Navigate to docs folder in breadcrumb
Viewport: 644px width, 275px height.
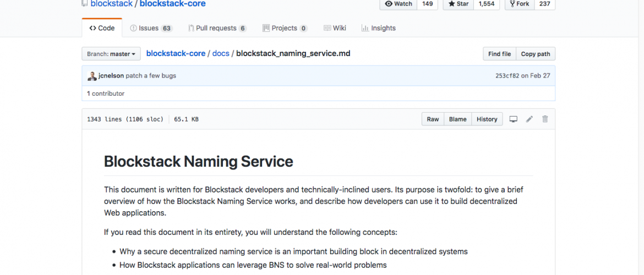pyautogui.click(x=221, y=54)
